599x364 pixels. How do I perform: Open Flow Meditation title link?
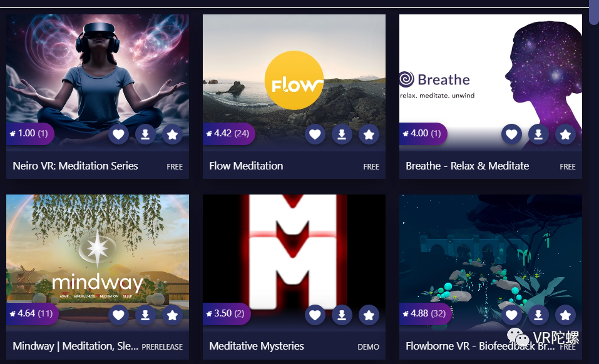coord(246,166)
